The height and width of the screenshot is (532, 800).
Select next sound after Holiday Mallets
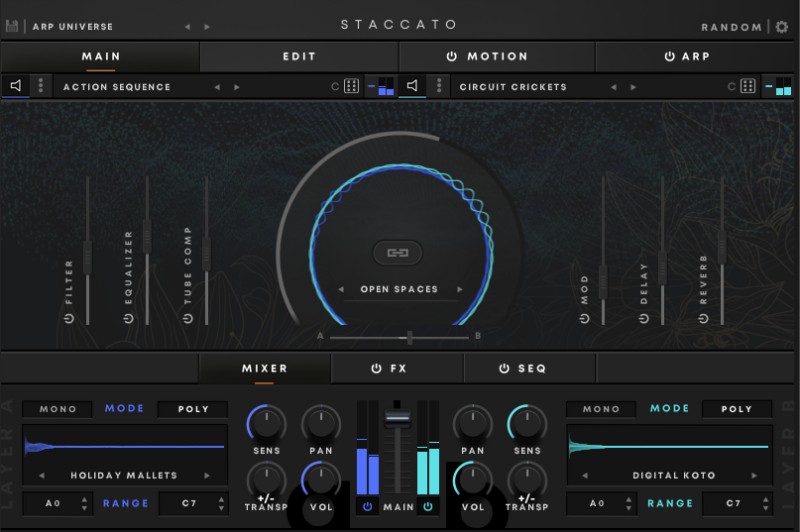click(x=207, y=476)
